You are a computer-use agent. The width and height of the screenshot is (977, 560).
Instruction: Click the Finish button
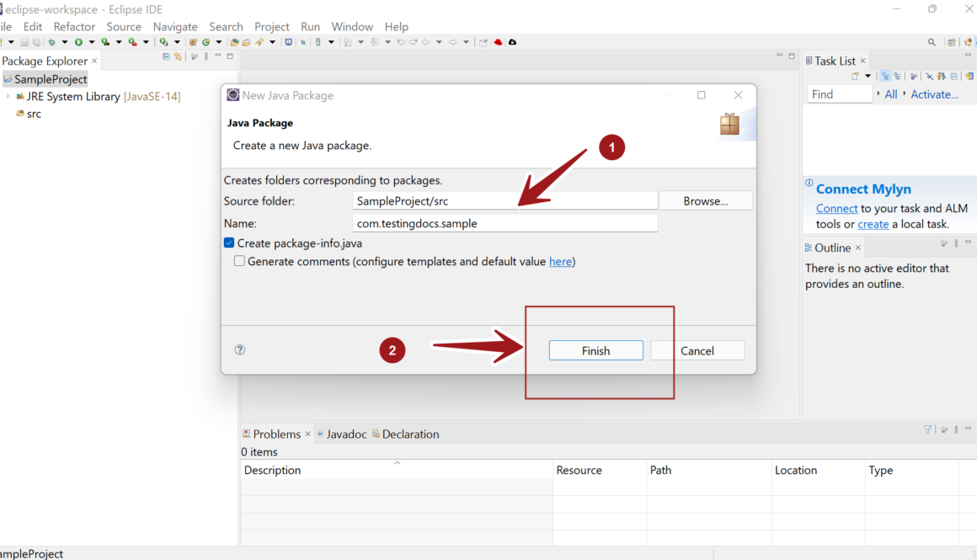tap(595, 350)
